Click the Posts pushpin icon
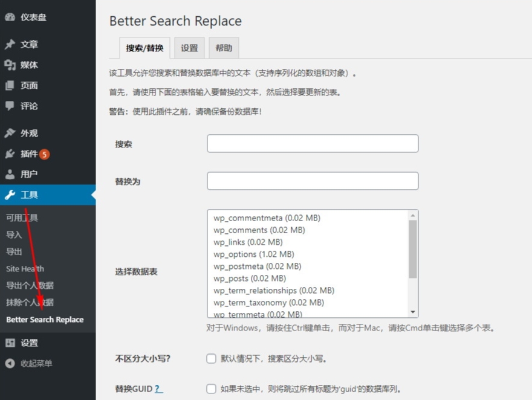Image resolution: width=532 pixels, height=400 pixels. click(x=10, y=44)
